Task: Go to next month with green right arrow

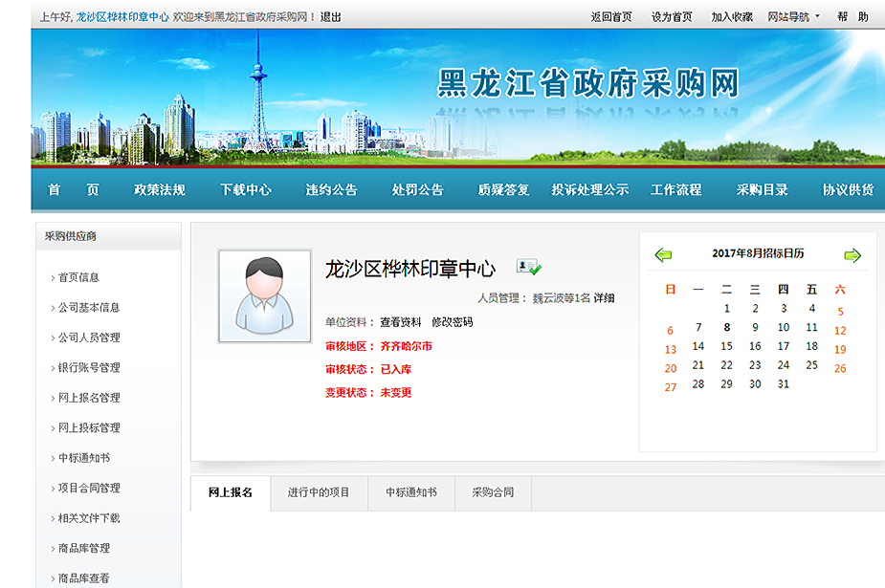Action: [x=852, y=255]
